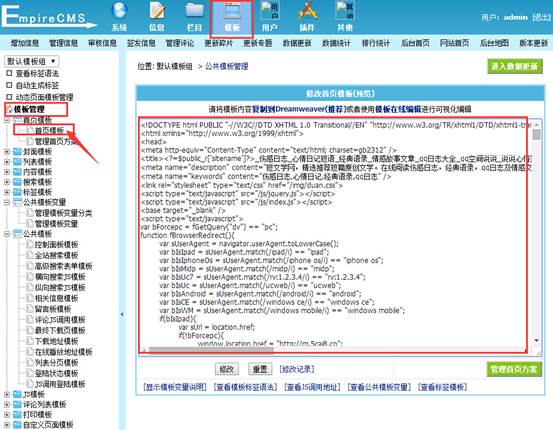Expand the 封面模板 tree node
This screenshot has height=430, width=553.
pyautogui.click(x=7, y=152)
